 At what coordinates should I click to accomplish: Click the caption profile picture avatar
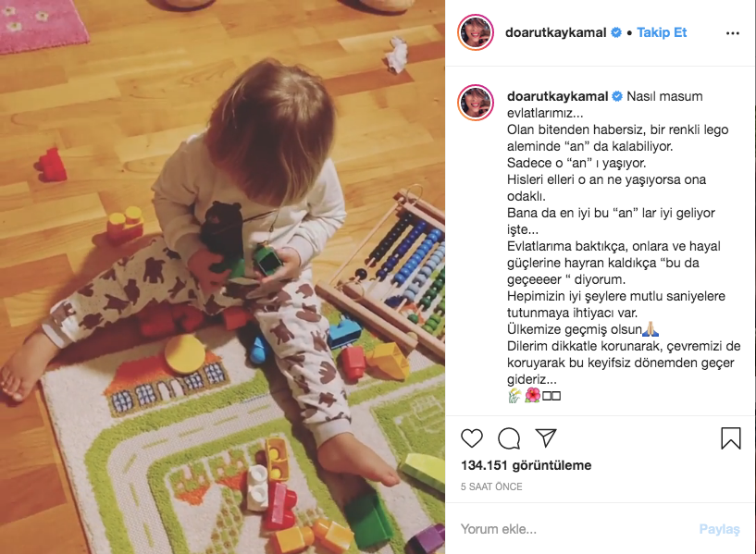point(476,102)
